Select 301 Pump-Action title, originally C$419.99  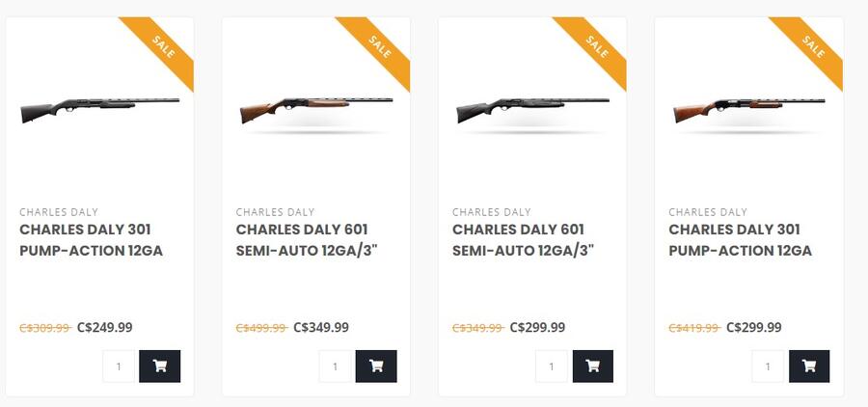[x=740, y=240]
